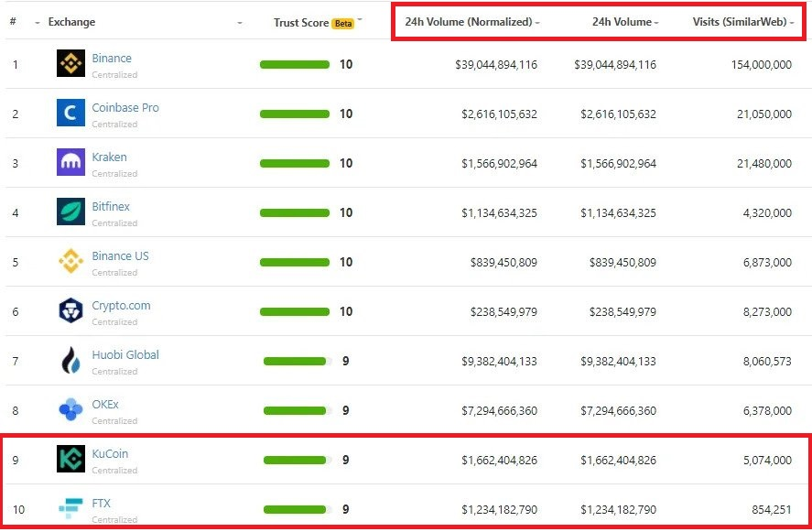Viewport: 812px width, 532px height.
Task: Click Binance trust score bar
Action: tap(295, 64)
